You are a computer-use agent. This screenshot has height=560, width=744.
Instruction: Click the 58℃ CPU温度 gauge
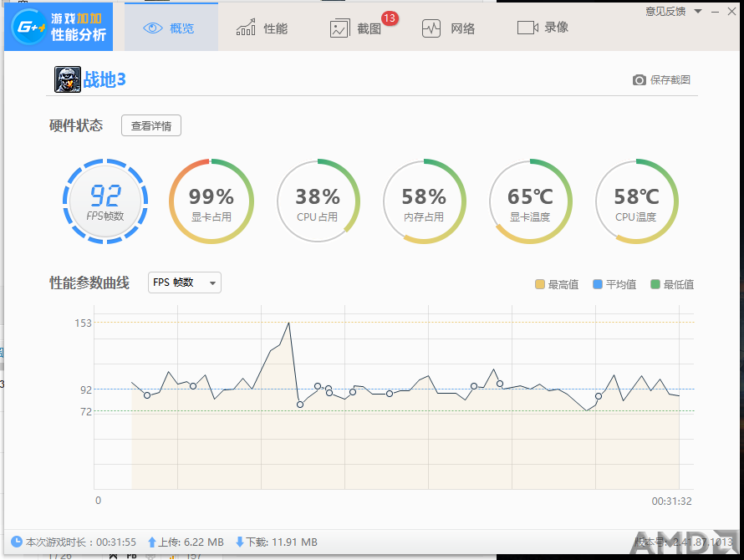click(x=636, y=201)
